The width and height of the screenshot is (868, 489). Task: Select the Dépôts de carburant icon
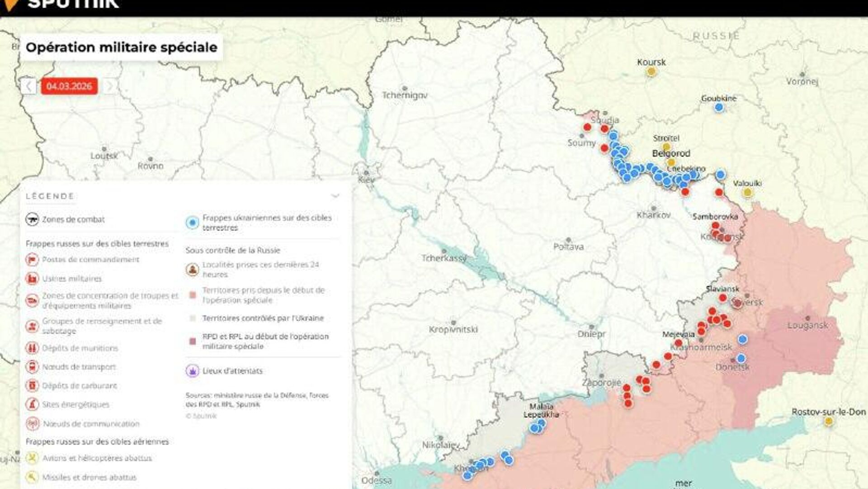click(x=32, y=386)
